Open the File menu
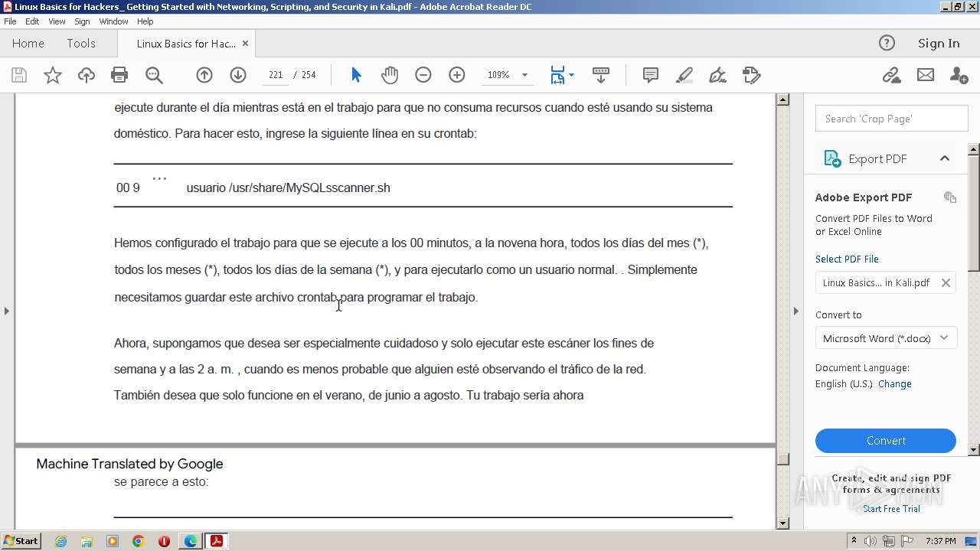Viewport: 980px width, 551px height. (10, 21)
